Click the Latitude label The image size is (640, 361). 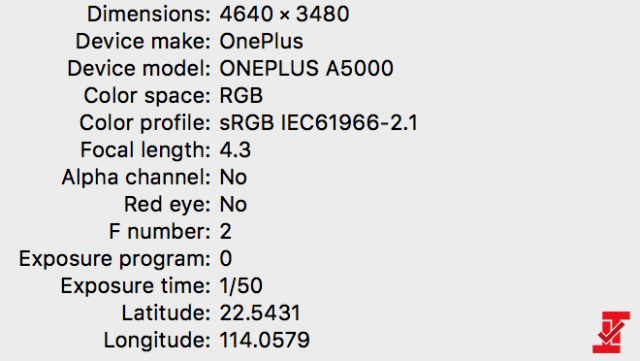(166, 313)
